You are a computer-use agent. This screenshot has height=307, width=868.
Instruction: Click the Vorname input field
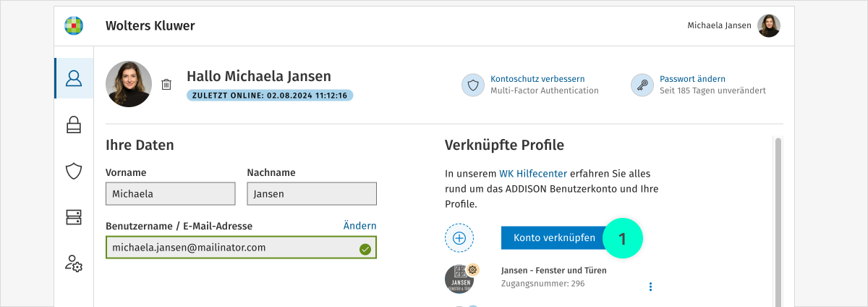pyautogui.click(x=171, y=194)
